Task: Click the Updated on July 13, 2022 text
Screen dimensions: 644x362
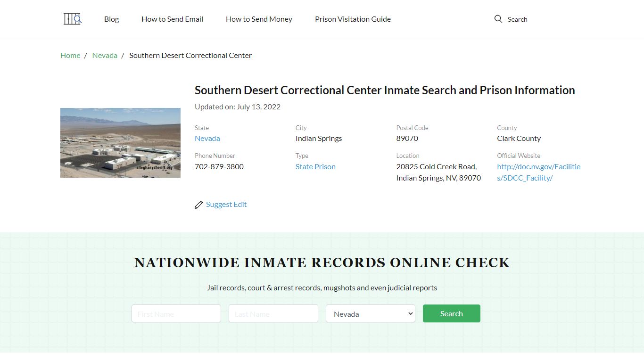Action: 238,107
